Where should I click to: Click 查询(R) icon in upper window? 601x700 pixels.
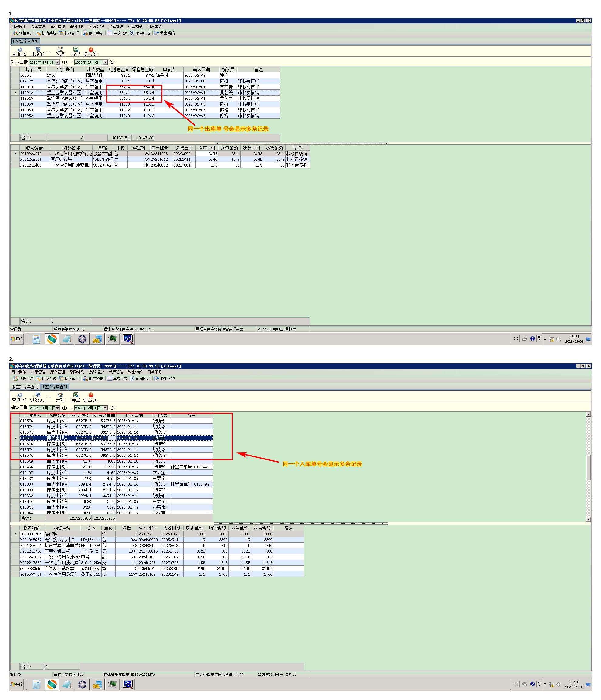[x=20, y=50]
